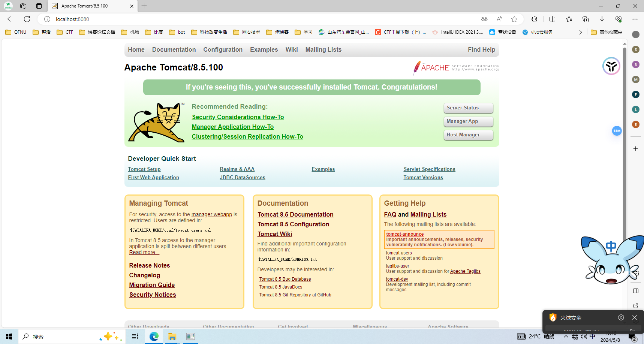Open a new browser tab
The width and height of the screenshot is (644, 344).
[x=144, y=6]
